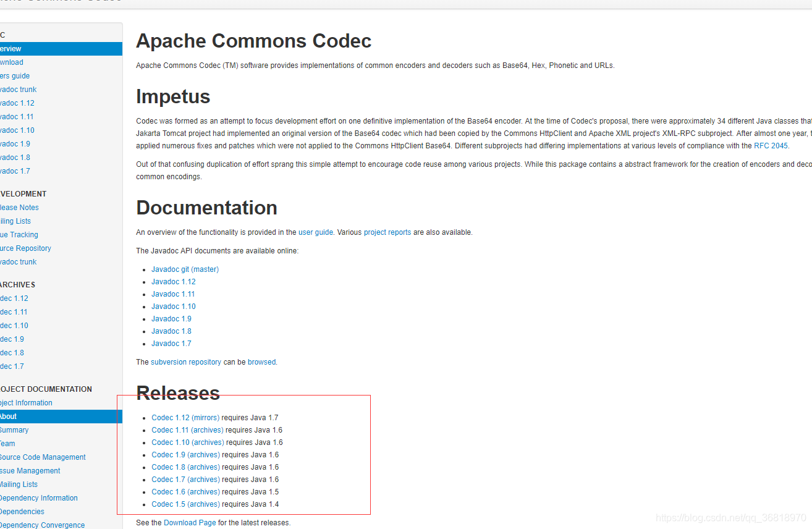This screenshot has width=812, height=529.
Task: Select the Users guide sidebar entry
Action: (x=14, y=75)
